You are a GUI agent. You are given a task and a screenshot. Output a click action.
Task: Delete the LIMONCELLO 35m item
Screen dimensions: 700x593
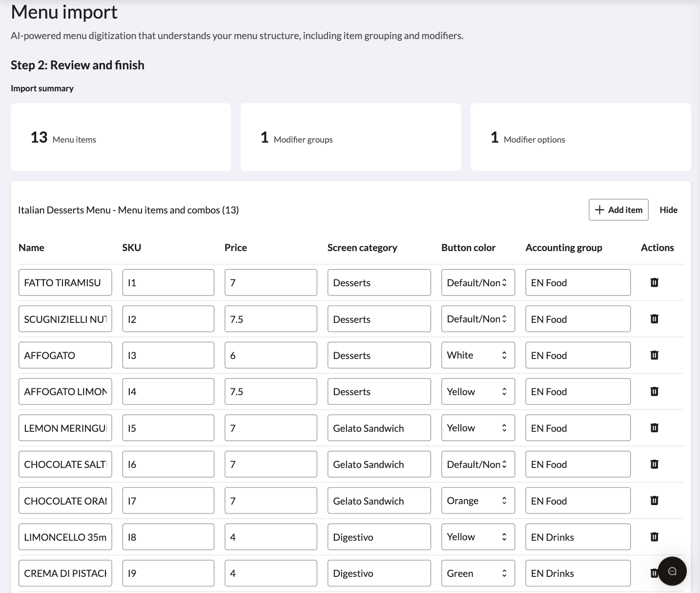[654, 536]
